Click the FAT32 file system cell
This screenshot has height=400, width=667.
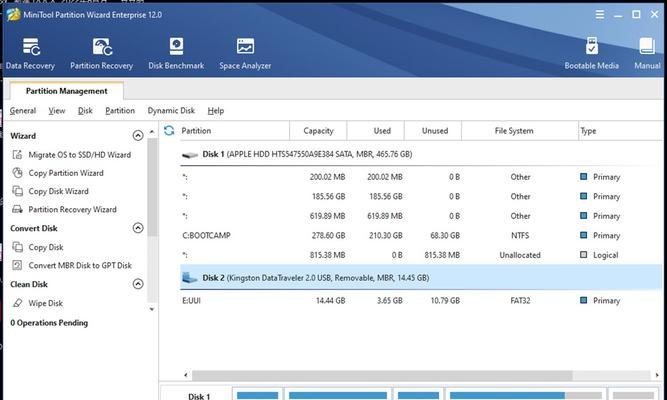(x=520, y=300)
